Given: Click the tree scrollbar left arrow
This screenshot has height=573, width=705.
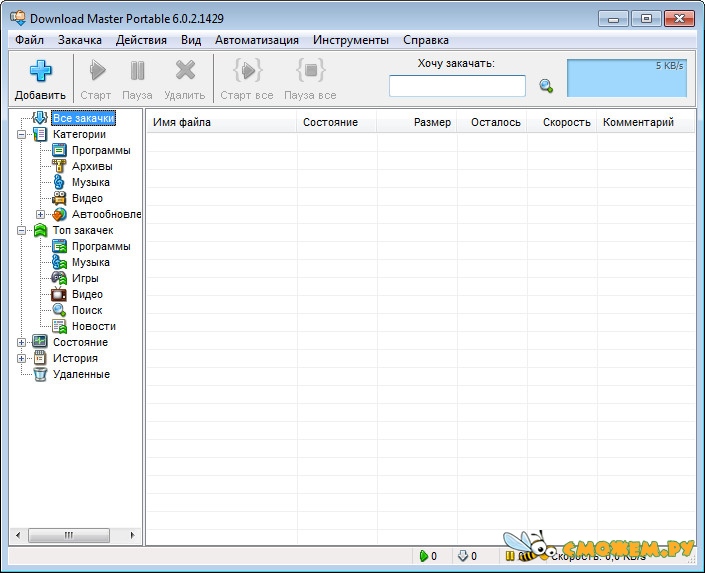Looking at the screenshot, I should click(18, 535).
